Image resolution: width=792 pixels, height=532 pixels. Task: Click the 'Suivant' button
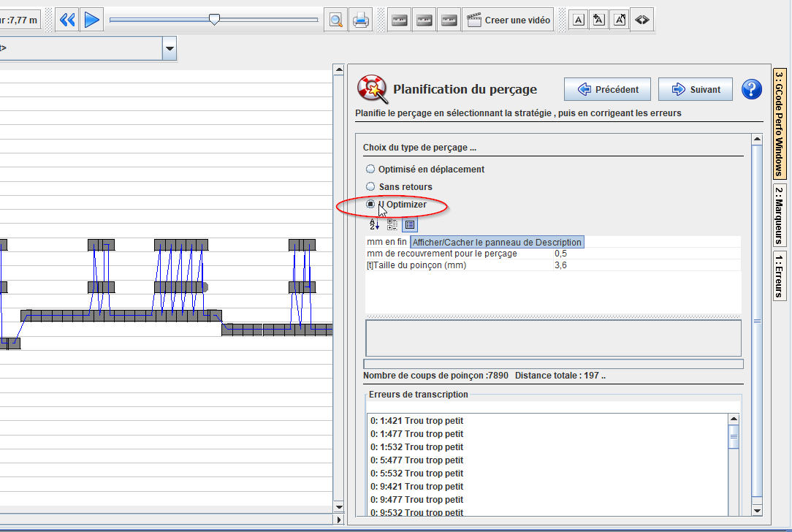695,89
